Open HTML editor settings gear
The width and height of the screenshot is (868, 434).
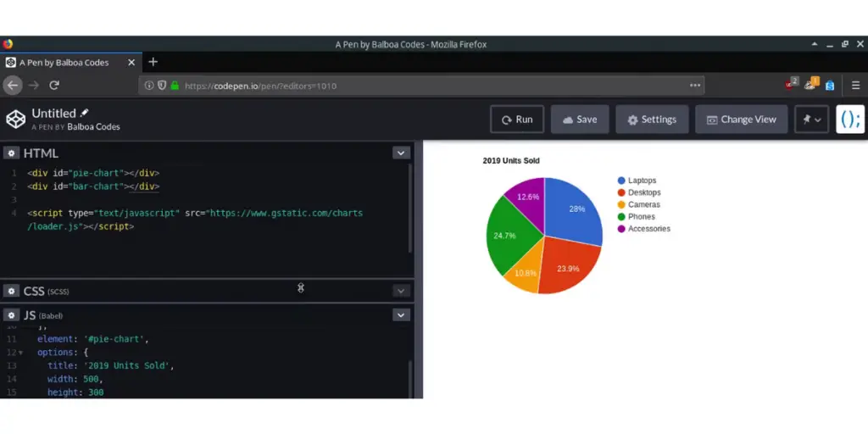[11, 153]
